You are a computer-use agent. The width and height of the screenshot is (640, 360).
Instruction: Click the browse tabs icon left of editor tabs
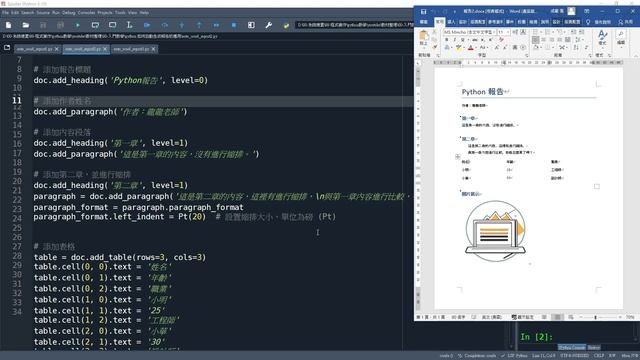tap(7, 48)
